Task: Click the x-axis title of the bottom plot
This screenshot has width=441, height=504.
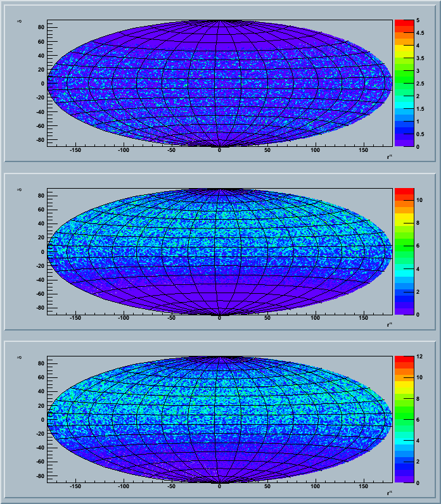Action: pyautogui.click(x=390, y=493)
